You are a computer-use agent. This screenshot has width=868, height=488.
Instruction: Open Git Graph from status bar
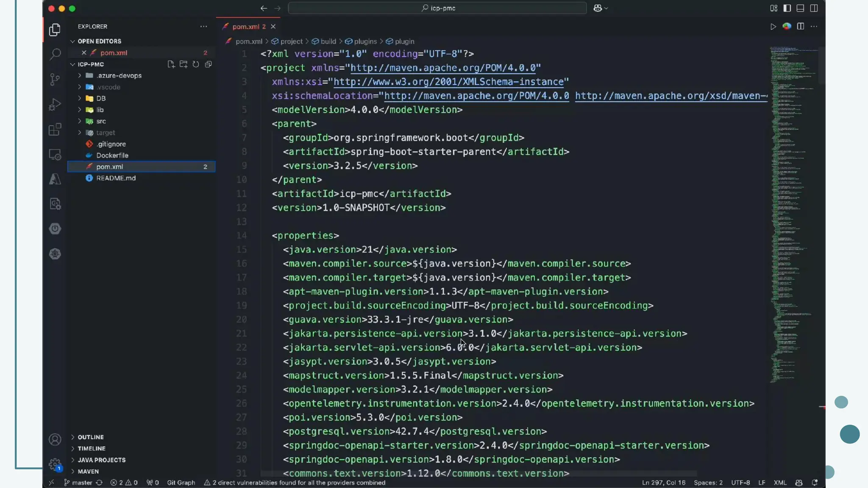(x=181, y=482)
